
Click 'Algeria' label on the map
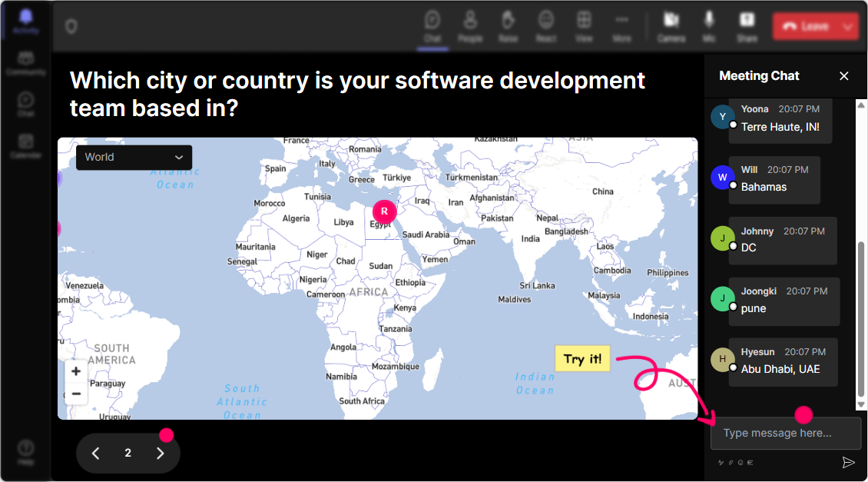(297, 219)
